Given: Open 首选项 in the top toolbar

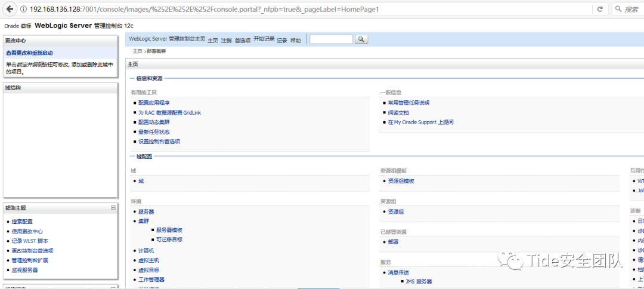Looking at the screenshot, I should [243, 41].
